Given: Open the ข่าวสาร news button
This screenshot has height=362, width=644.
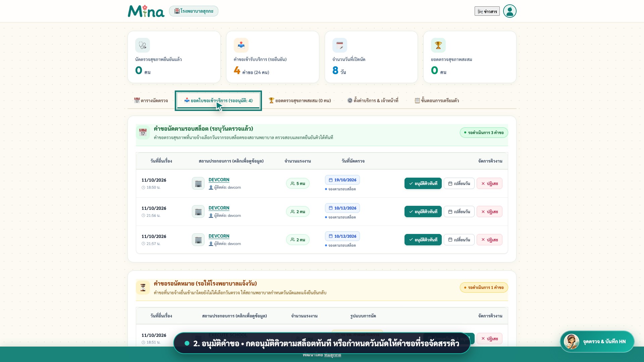Looking at the screenshot, I should pyautogui.click(x=487, y=11).
